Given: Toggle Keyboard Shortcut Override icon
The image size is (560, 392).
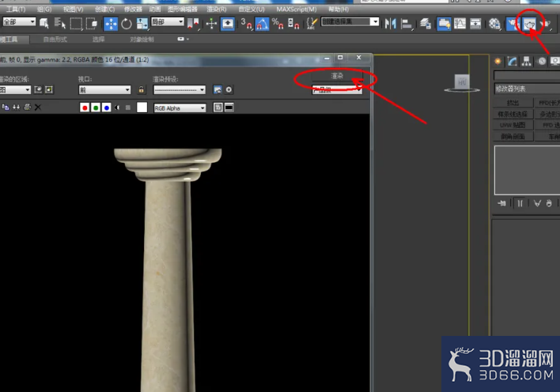Looking at the screenshot, I should [228, 24].
